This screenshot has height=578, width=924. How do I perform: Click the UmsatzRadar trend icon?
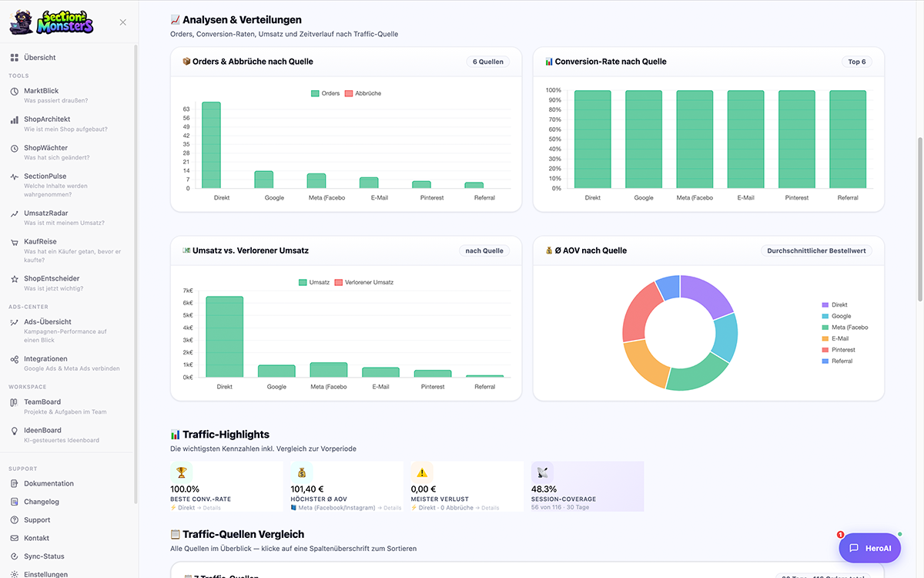point(15,213)
